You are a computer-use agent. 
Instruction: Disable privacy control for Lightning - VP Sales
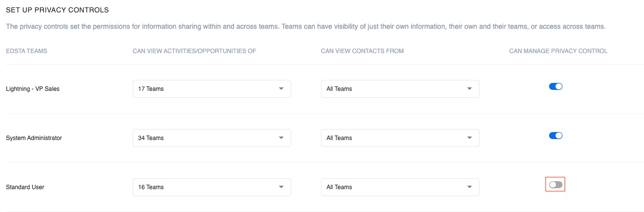click(556, 86)
